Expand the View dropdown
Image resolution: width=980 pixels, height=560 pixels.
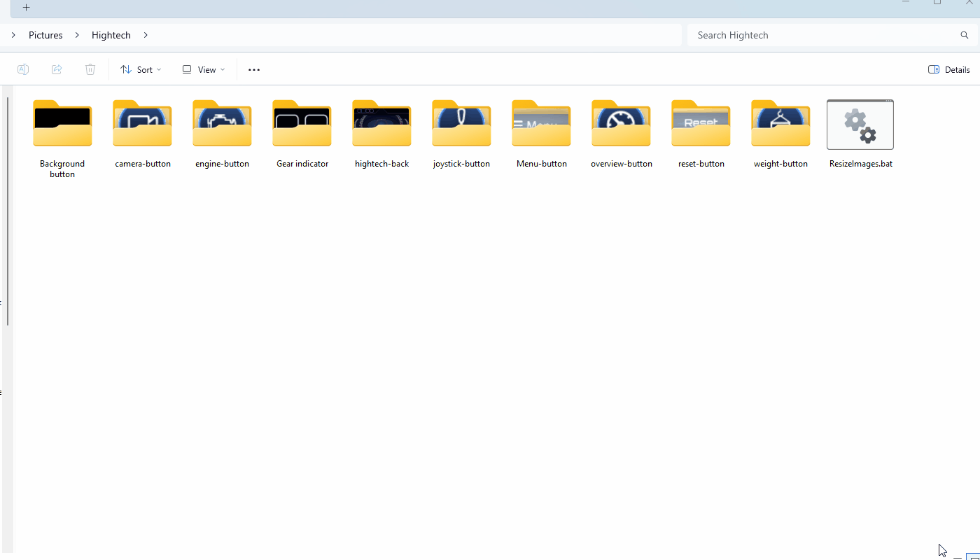point(204,69)
